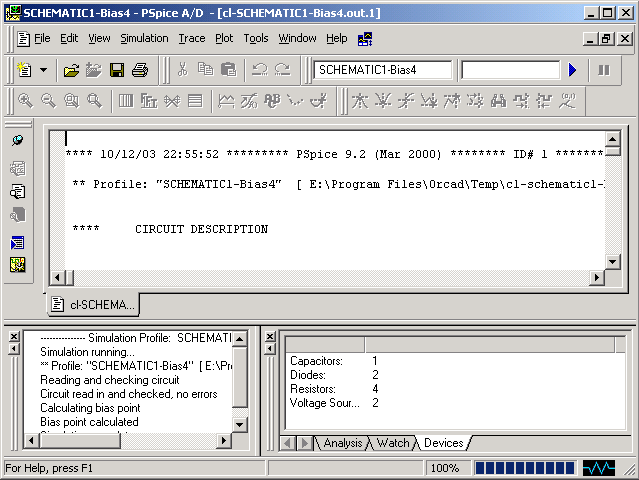The image size is (639, 480).
Task: Toggle the Performance Analysis icon
Action: click(x=172, y=101)
